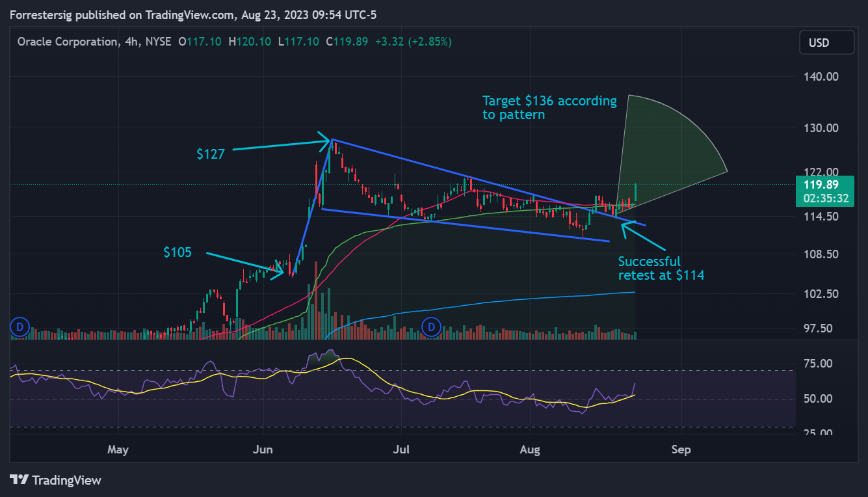Viewport: 868px width, 497px height.
Task: Click the high value H120.10
Action: (x=250, y=42)
